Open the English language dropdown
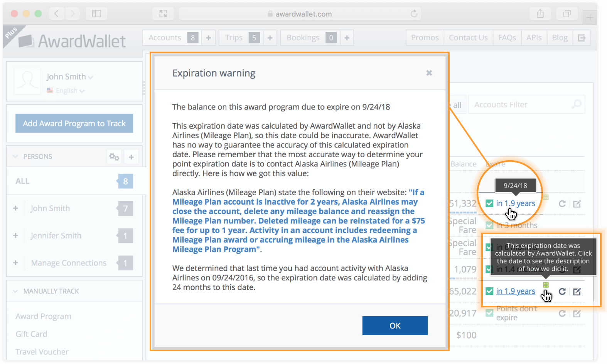This screenshot has height=364, width=607. (70, 91)
